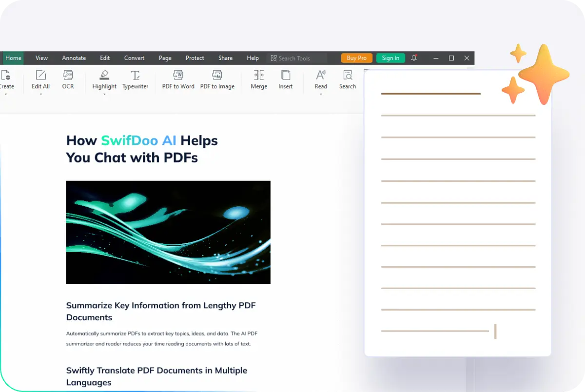Open the Convert tab
Screen dimensions: 585x392
click(x=134, y=58)
